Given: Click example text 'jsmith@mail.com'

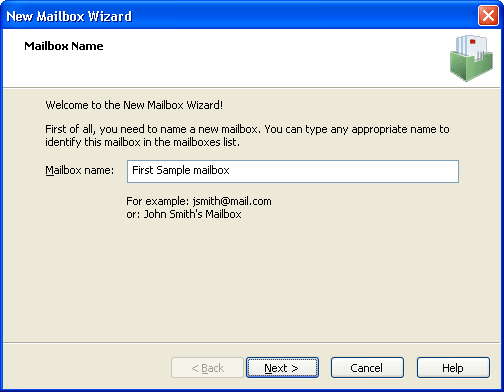Looking at the screenshot, I should pos(232,201).
